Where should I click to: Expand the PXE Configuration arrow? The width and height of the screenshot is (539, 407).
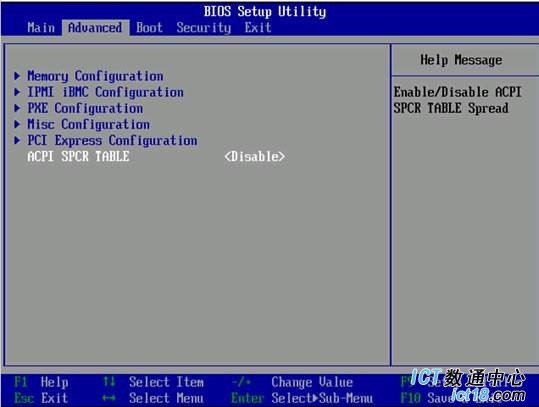click(x=17, y=108)
